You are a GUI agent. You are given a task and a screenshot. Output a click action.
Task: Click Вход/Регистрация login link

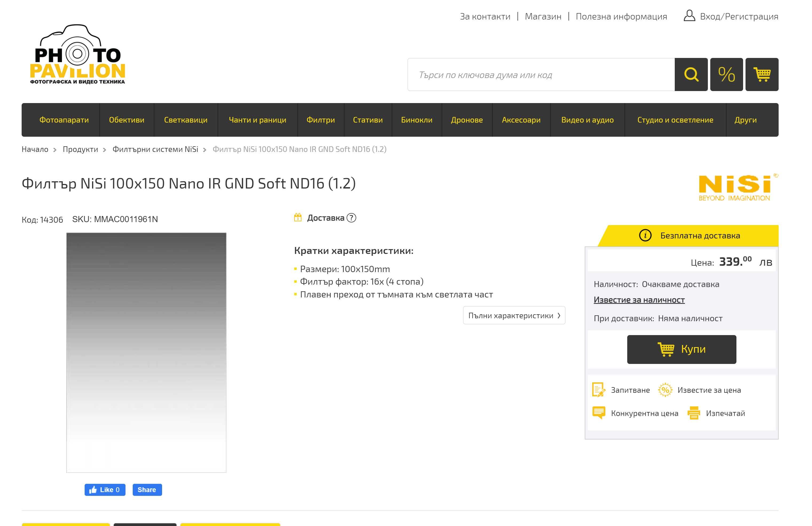coord(739,16)
